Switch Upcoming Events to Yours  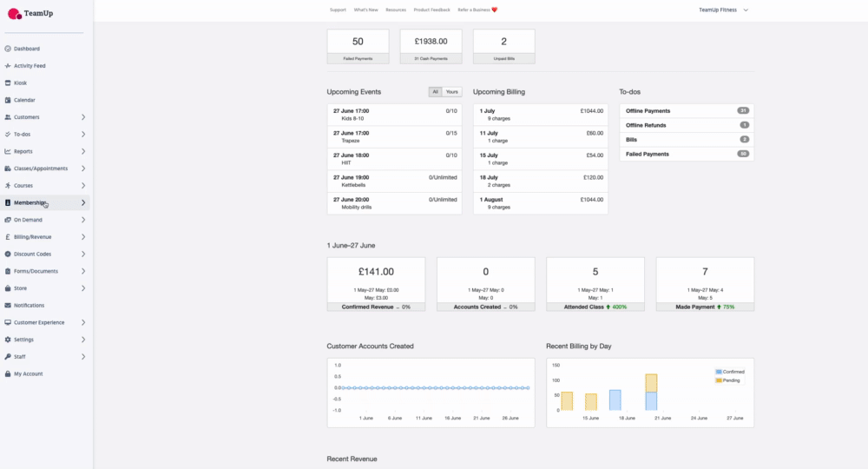[452, 92]
